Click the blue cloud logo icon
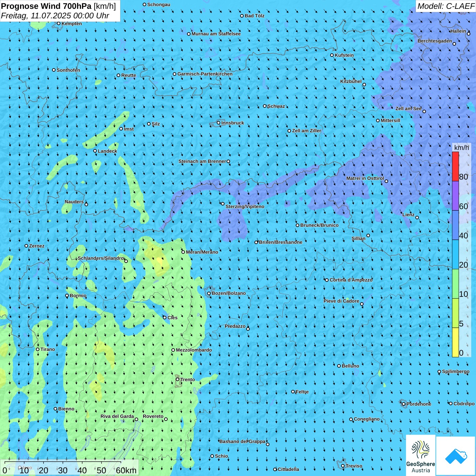 456,456
